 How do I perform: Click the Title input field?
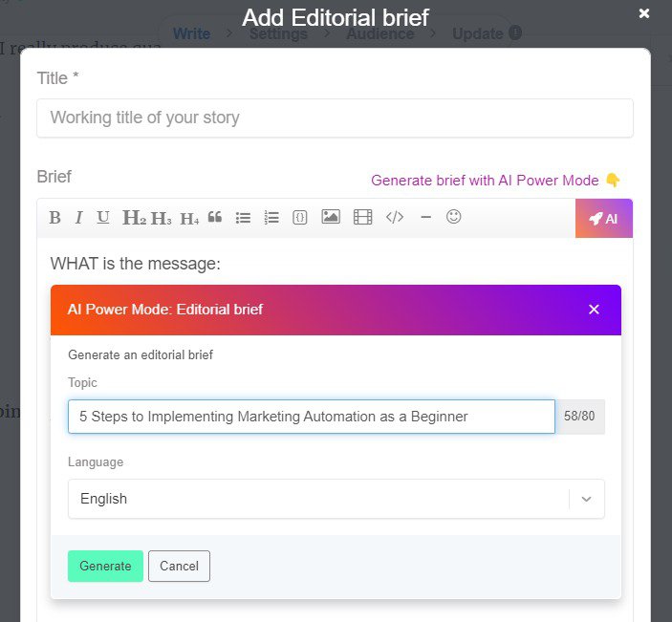(335, 118)
